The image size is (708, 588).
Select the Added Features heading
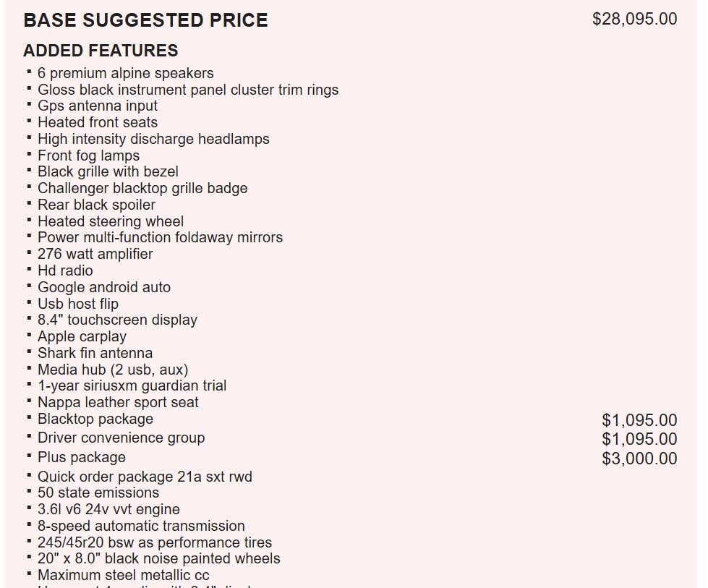click(101, 51)
